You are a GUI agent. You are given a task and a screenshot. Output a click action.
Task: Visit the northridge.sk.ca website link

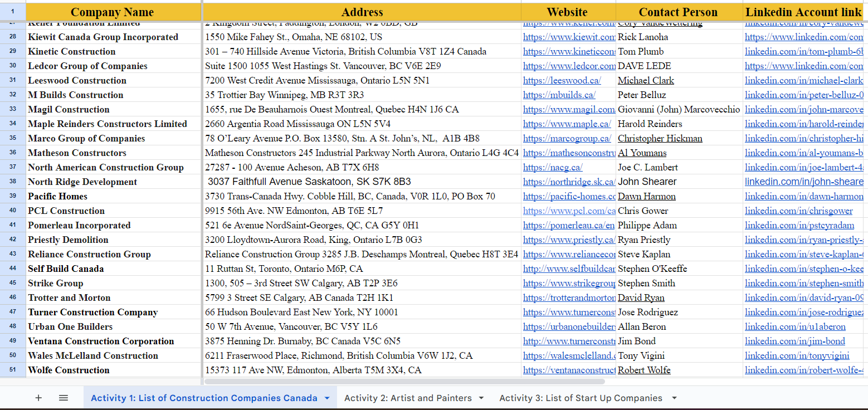click(569, 182)
